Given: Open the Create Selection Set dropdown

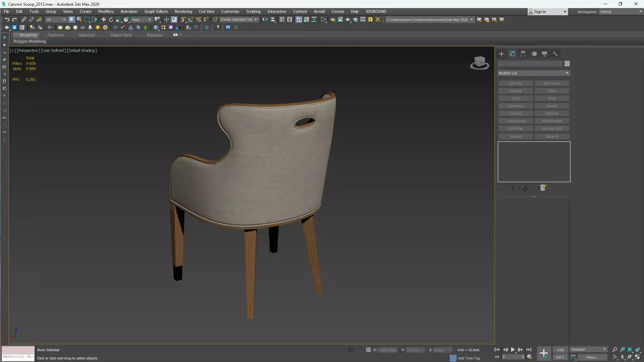Looking at the screenshot, I should tap(239, 19).
